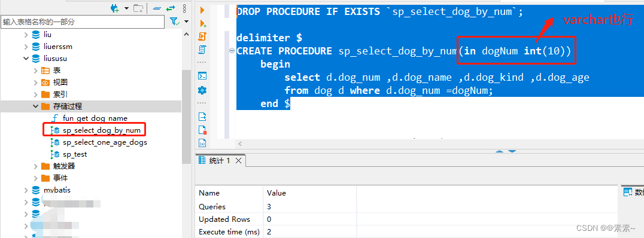
Task: Expand the 表 tables folder
Action: (36, 71)
